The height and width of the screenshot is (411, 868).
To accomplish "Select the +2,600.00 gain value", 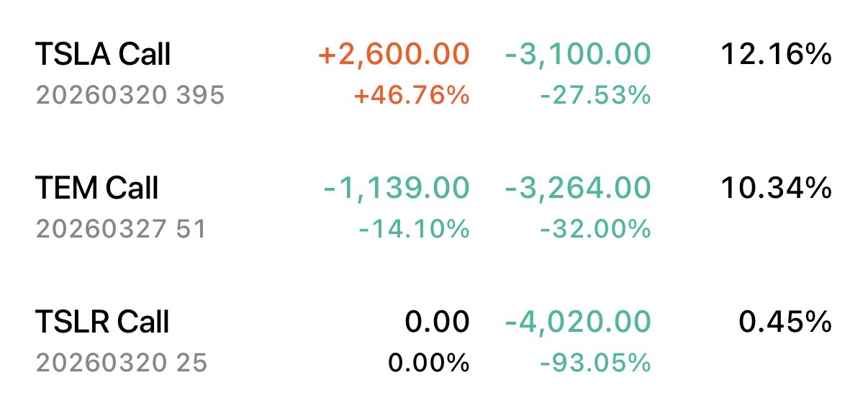I will [393, 55].
